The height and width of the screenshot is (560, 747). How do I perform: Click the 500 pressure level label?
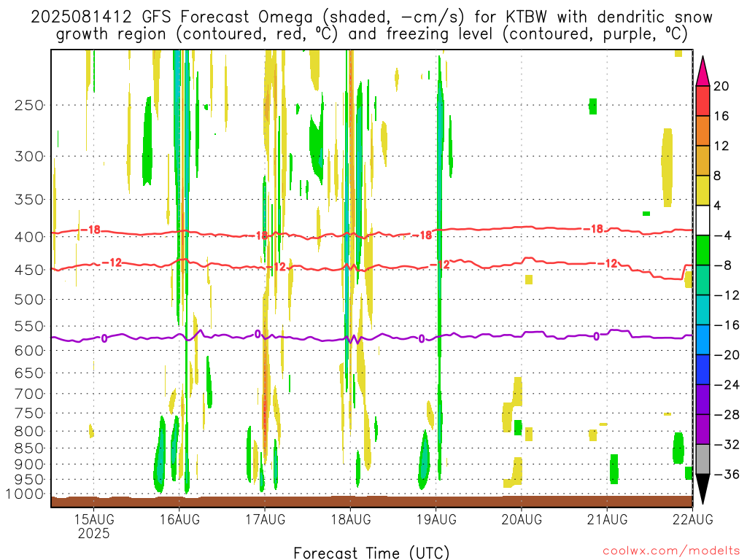(x=29, y=300)
